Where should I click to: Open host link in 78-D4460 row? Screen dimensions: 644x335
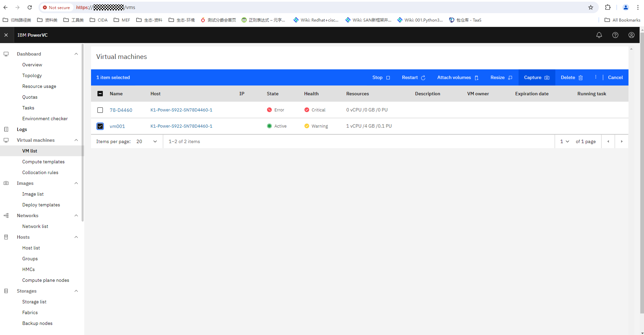pyautogui.click(x=181, y=110)
